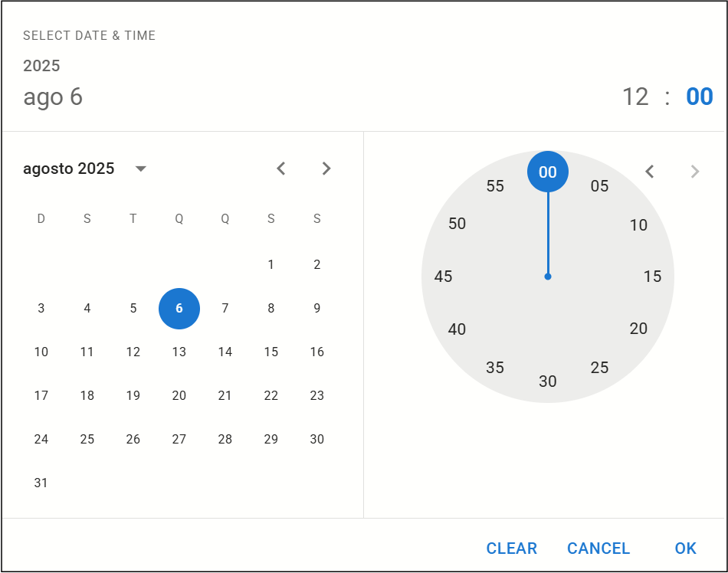Go to next month in calendar
The height and width of the screenshot is (573, 728).
tap(326, 169)
